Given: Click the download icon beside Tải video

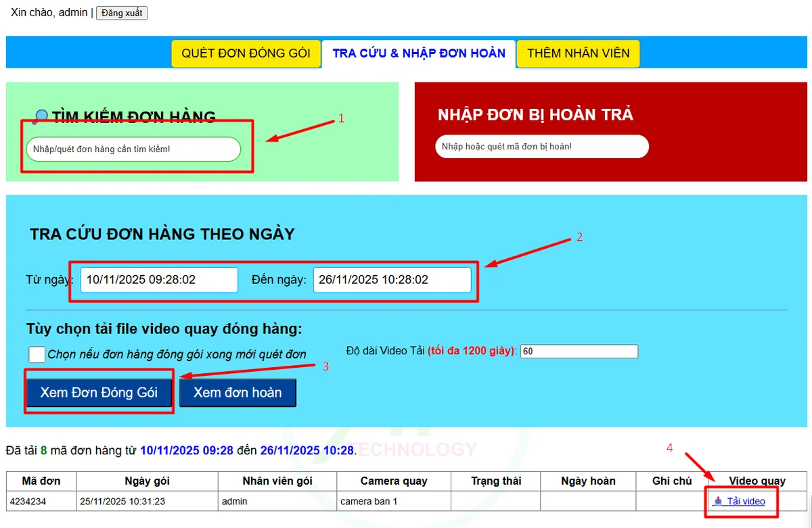Looking at the screenshot, I should coord(719,502).
